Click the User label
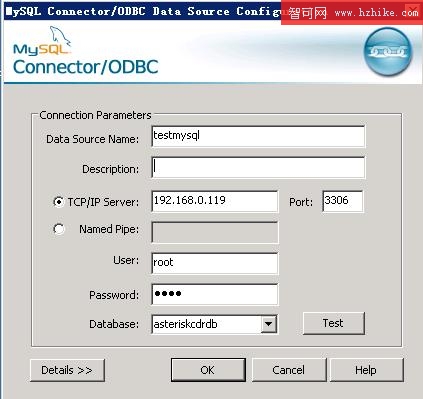Image resolution: width=423 pixels, height=399 pixels. 126,260
